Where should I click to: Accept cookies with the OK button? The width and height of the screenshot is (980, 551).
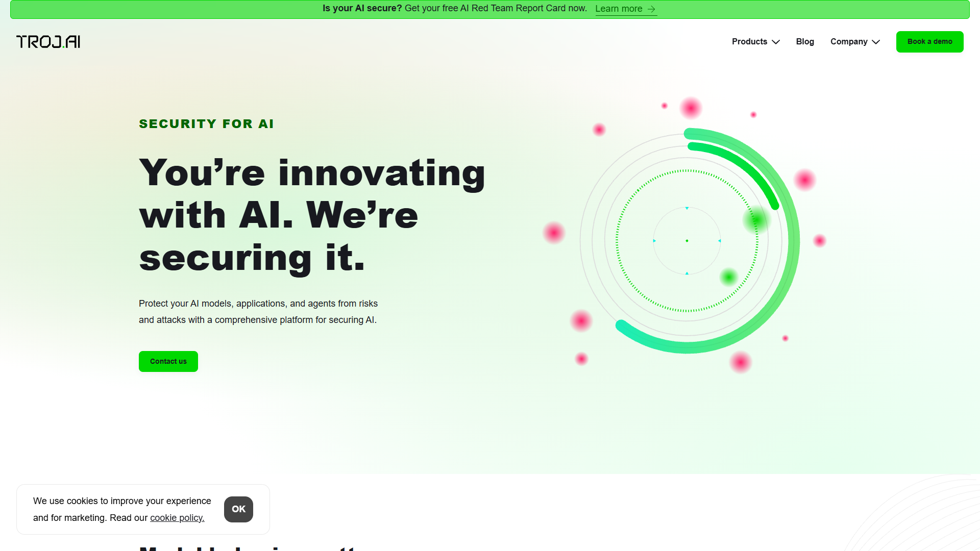coord(238,509)
